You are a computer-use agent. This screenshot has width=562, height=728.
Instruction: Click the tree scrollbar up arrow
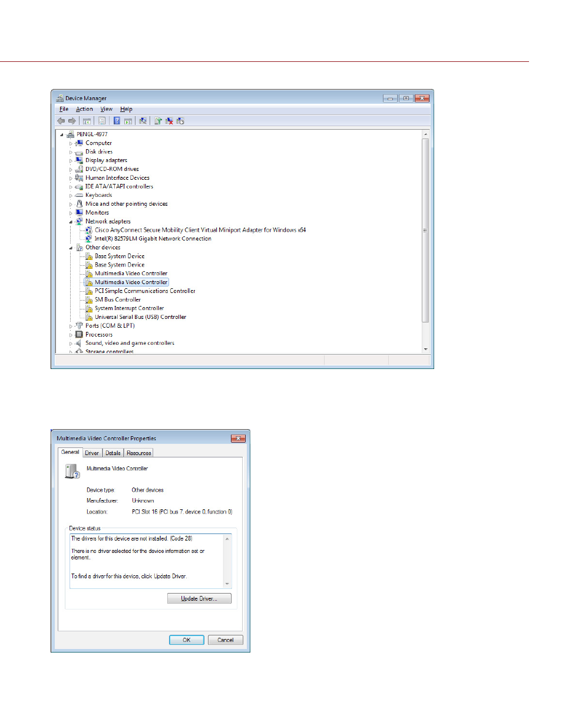tap(425, 134)
